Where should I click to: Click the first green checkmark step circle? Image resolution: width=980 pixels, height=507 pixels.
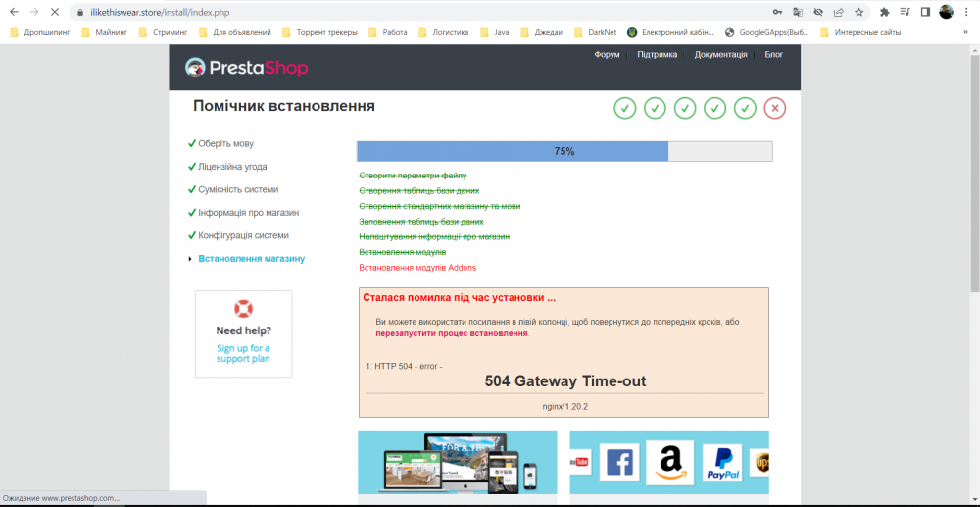(625, 108)
